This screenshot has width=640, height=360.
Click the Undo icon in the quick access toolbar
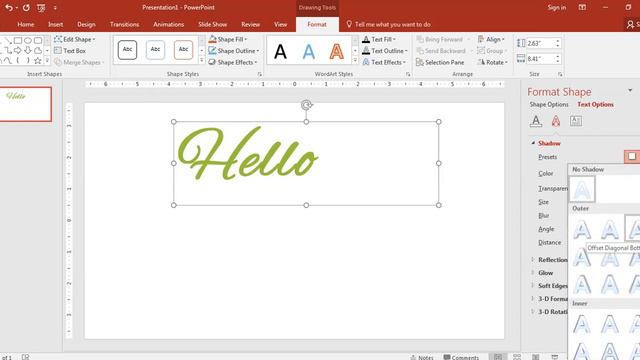(8, 7)
